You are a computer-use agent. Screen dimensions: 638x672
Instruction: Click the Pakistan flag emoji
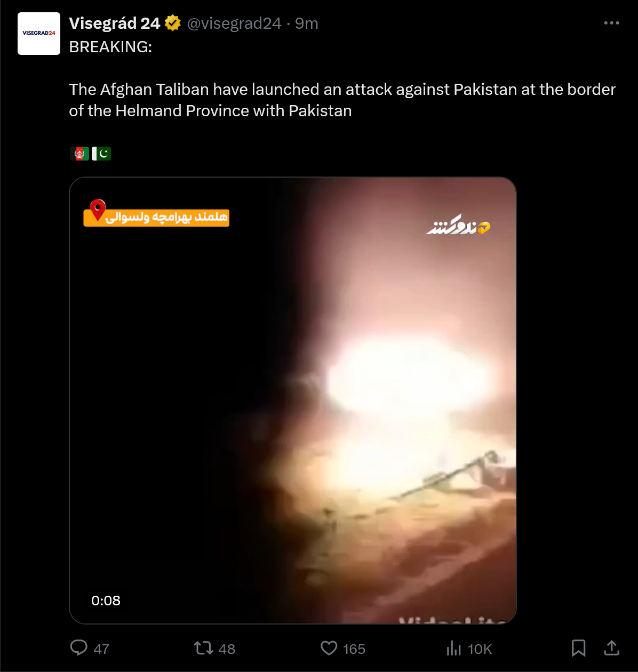[x=101, y=154]
